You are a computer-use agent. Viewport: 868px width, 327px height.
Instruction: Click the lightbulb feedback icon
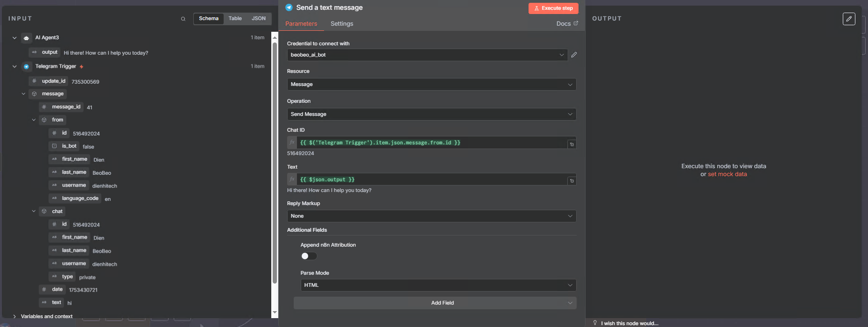pyautogui.click(x=595, y=323)
